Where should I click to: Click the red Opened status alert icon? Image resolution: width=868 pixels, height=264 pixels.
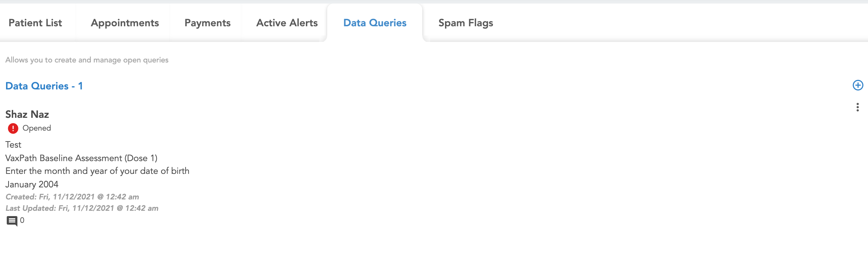(x=13, y=128)
